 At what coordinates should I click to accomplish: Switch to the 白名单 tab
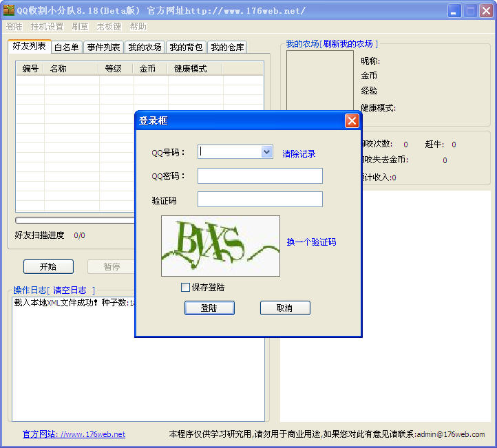click(x=67, y=47)
